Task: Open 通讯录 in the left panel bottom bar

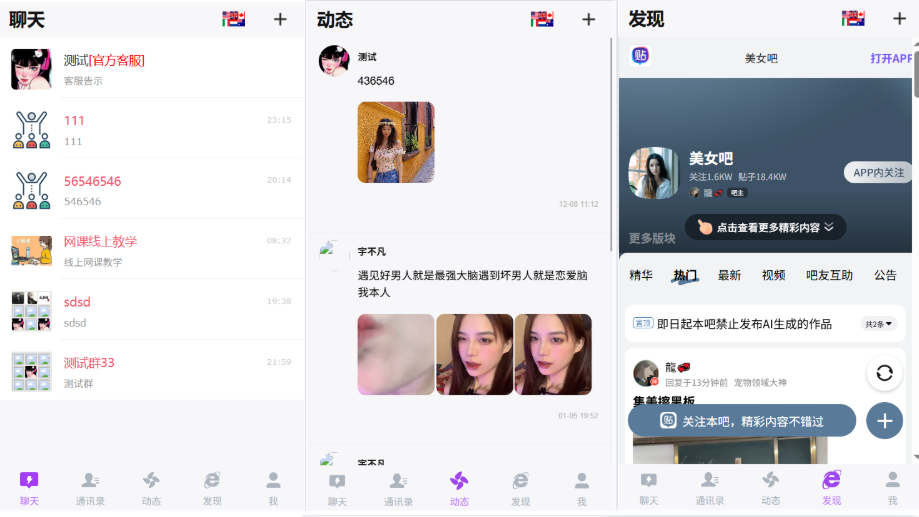Action: click(90, 488)
